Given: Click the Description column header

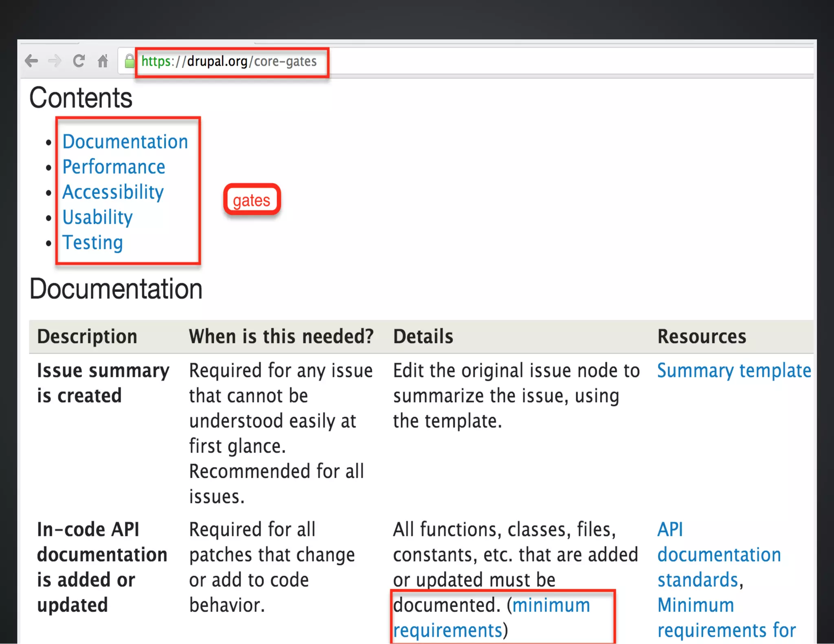Looking at the screenshot, I should [87, 337].
